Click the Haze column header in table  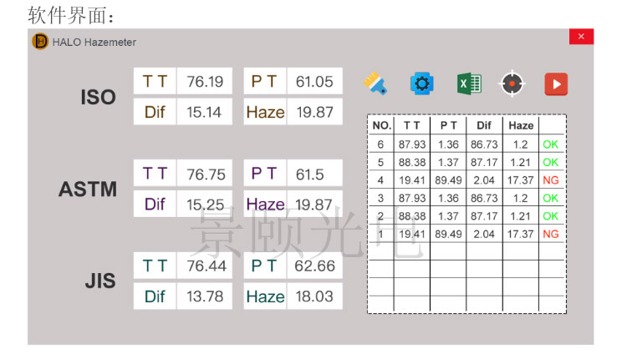pos(521,125)
